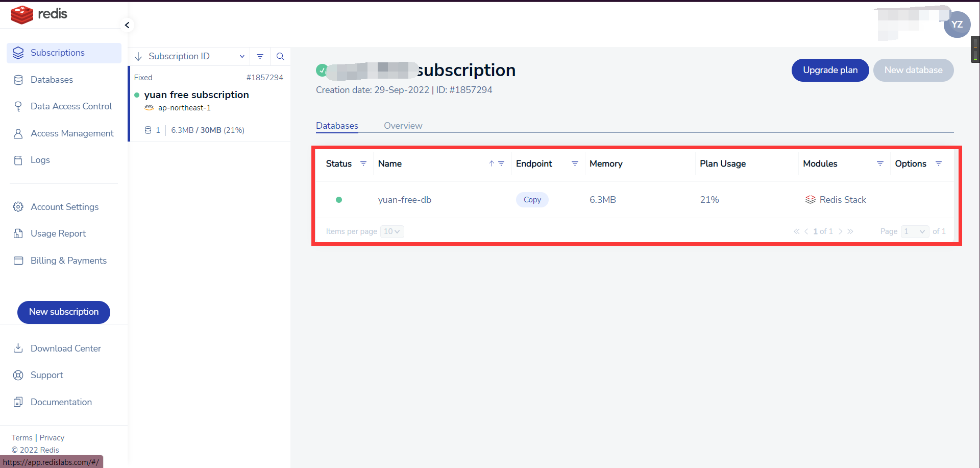Switch to the Overview tab

pyautogui.click(x=403, y=126)
